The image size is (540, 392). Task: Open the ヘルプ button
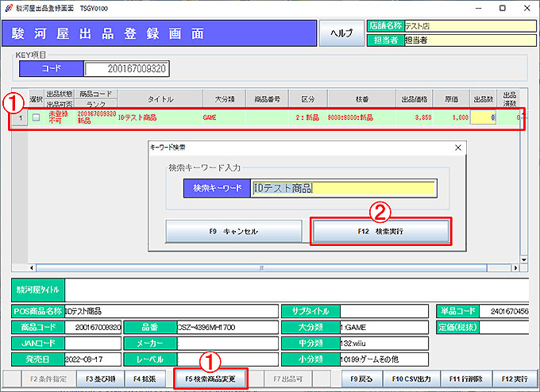341,33
